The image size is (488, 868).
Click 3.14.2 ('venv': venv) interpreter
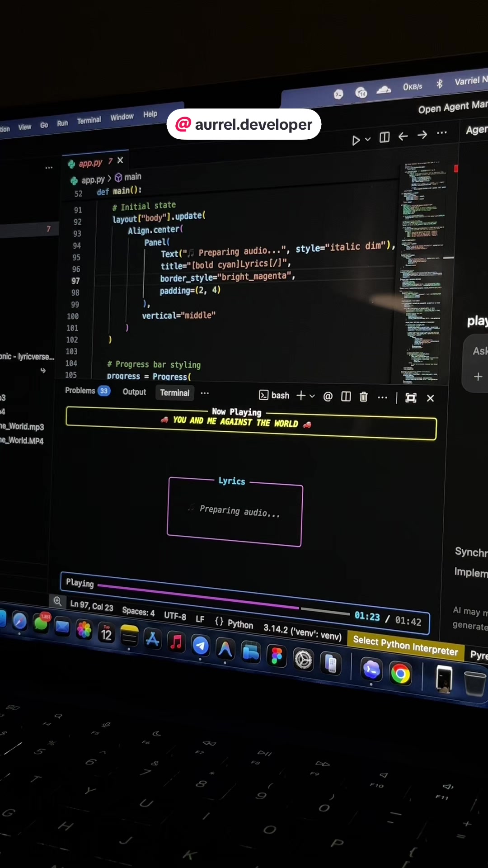pos(302,632)
